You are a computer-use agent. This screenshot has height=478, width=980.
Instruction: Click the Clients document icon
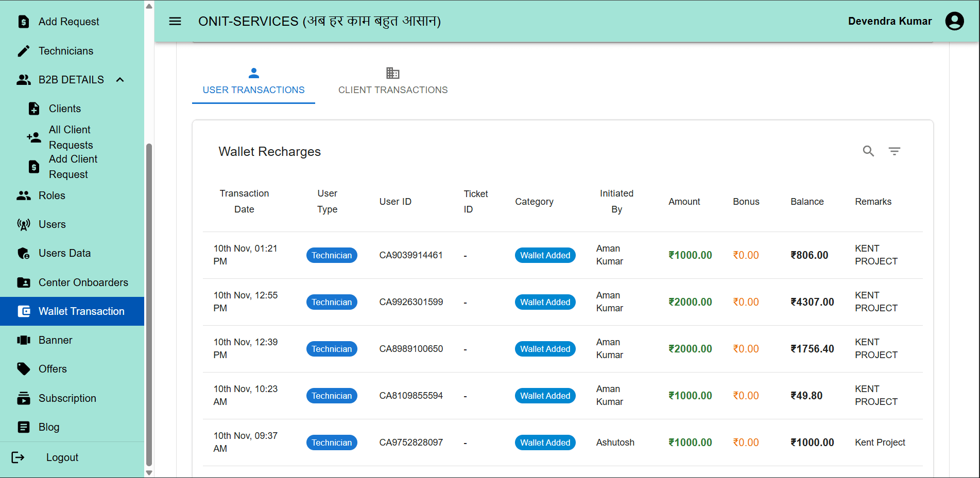(x=34, y=109)
